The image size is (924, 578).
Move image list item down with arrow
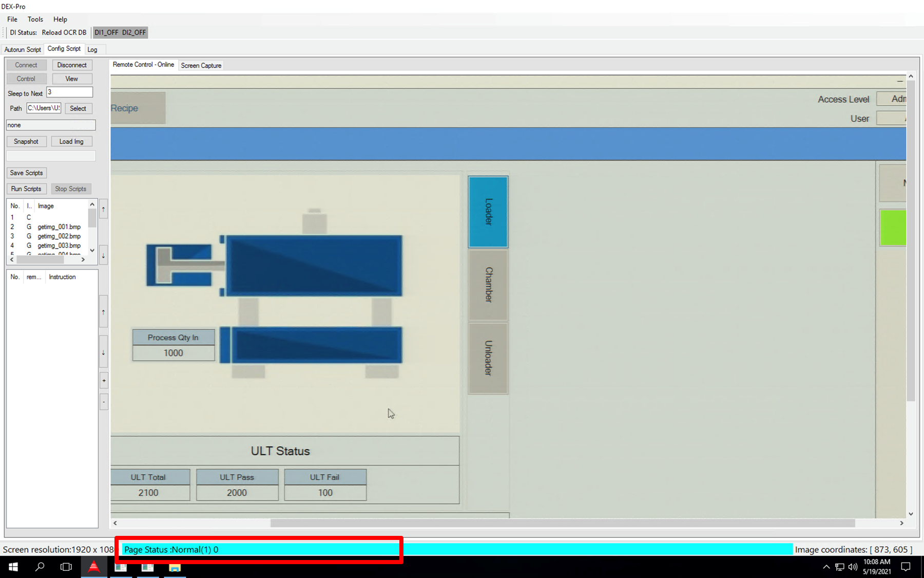[x=103, y=255]
